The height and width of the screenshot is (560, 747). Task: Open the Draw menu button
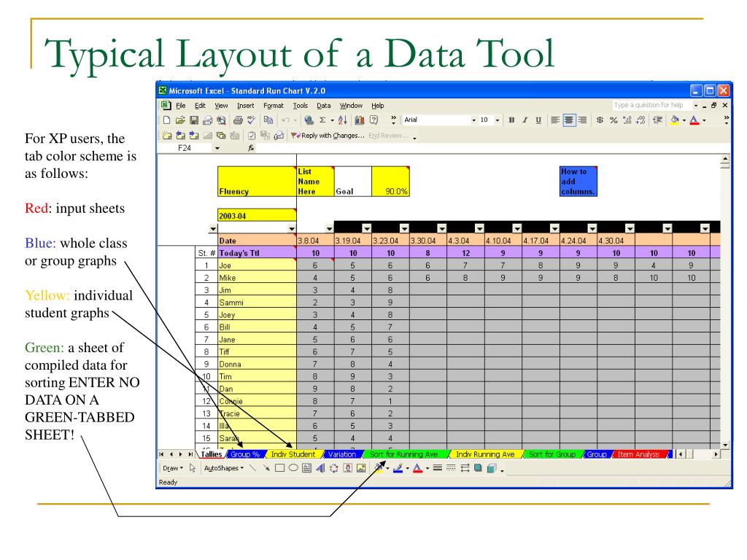[x=172, y=468]
